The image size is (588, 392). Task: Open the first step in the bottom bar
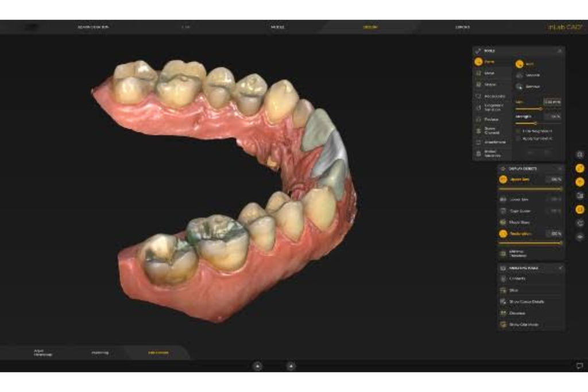pyautogui.click(x=42, y=352)
